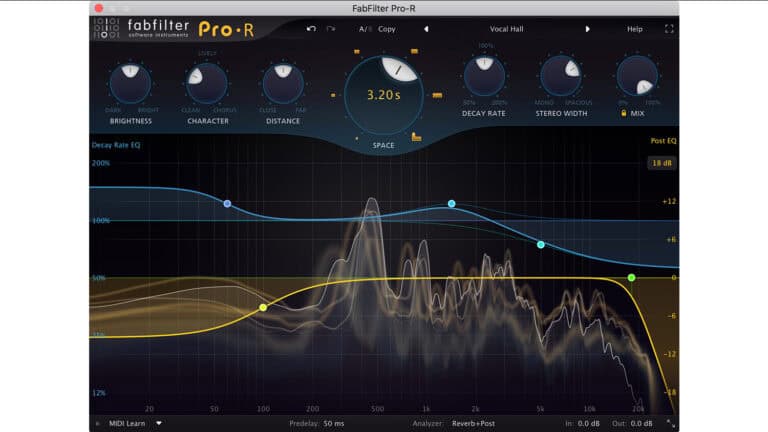
Task: Open the Vocal Hall preset menu
Action: [x=506, y=29]
